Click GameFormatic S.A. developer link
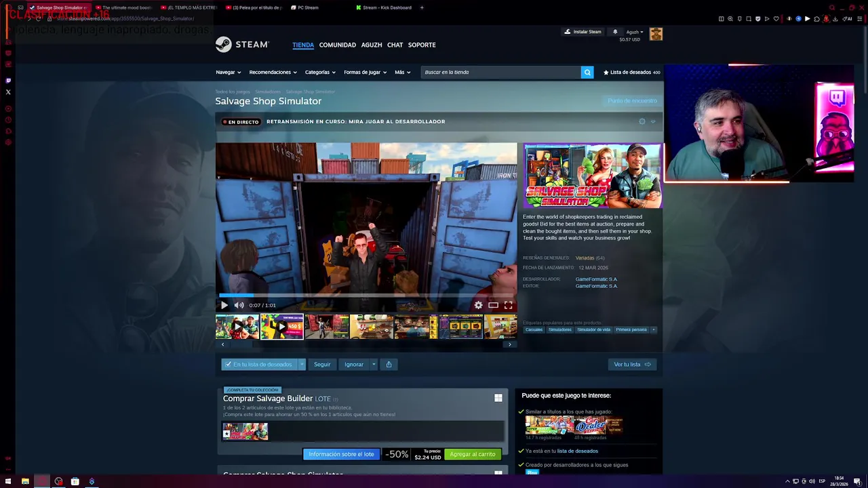This screenshot has width=868, height=488. (597, 279)
